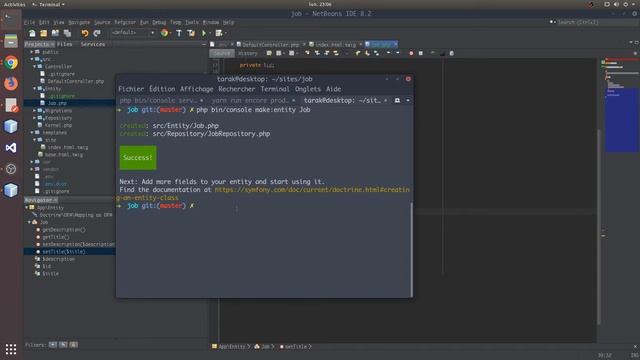Viewport: 640px width, 360px height.
Task: Toggle first Navigator filter button
Action: [53, 344]
